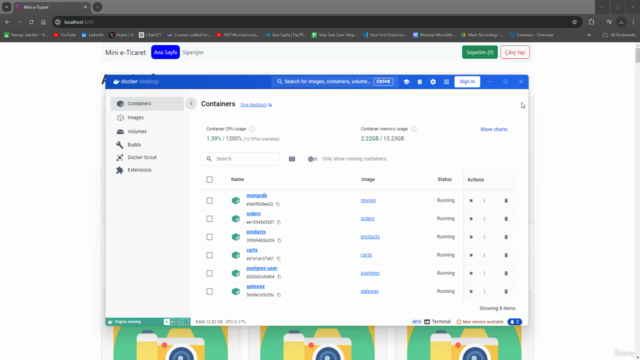The image size is (640, 360).
Task: Copy the mongodb container ID
Action: pos(278,204)
